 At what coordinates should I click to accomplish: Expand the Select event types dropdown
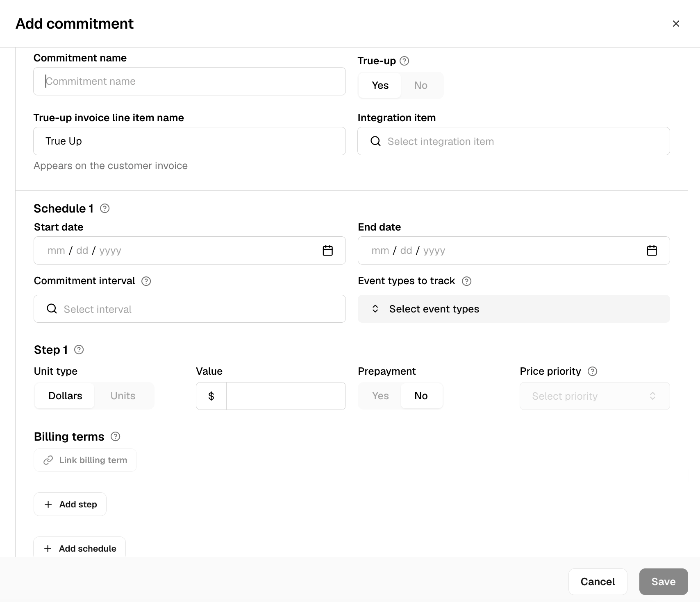click(514, 309)
